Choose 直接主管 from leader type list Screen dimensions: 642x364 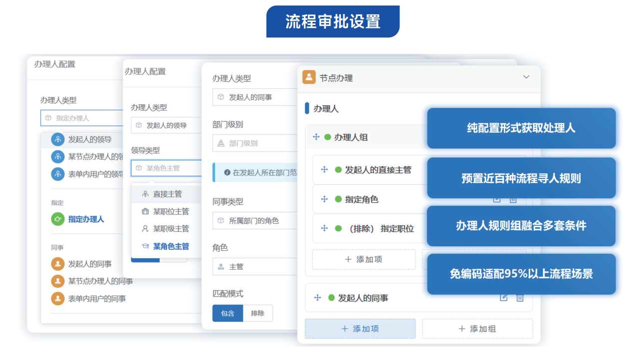tap(167, 194)
